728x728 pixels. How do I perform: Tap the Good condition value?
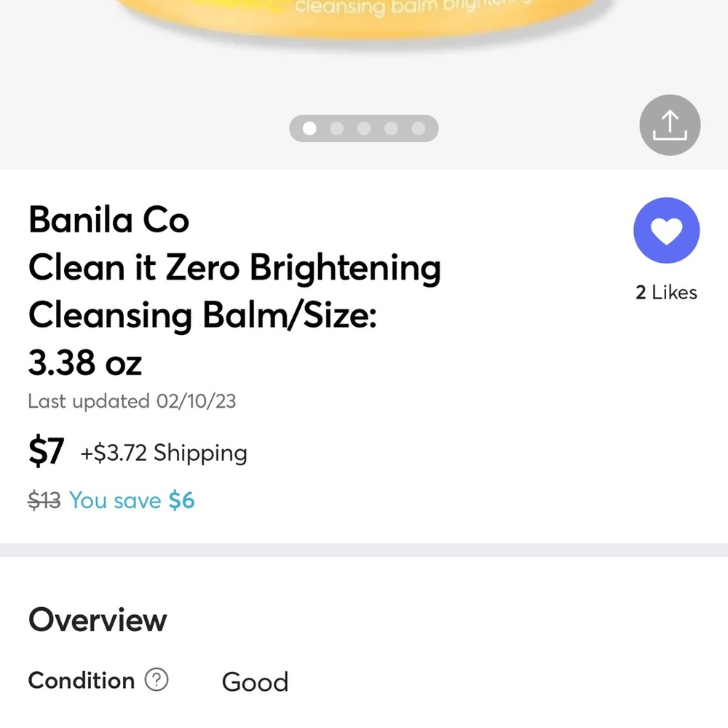click(x=255, y=682)
